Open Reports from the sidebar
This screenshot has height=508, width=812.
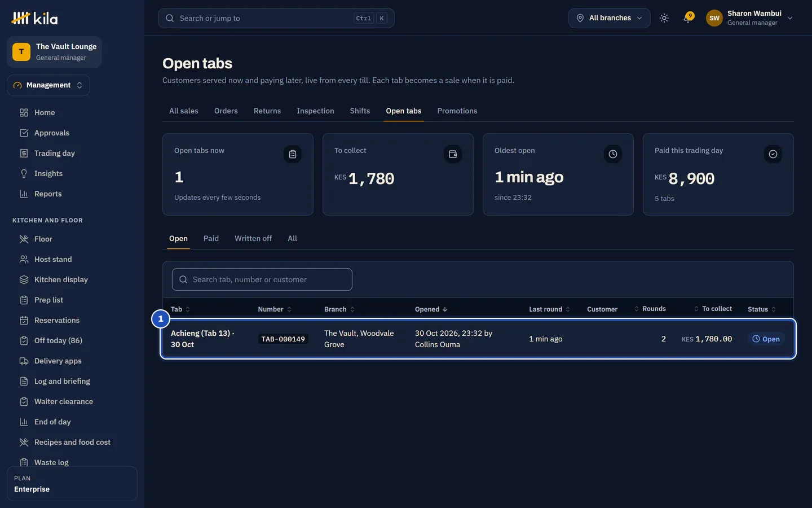[48, 194]
